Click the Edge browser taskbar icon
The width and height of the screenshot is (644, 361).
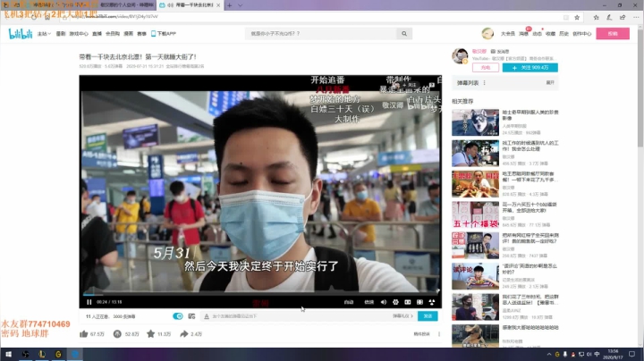tap(75, 354)
